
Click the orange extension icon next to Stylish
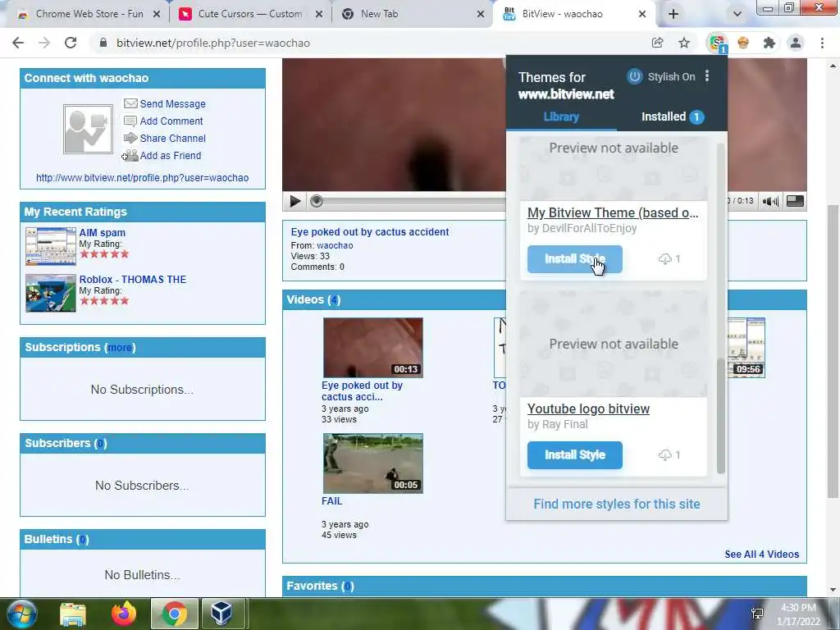click(x=743, y=43)
